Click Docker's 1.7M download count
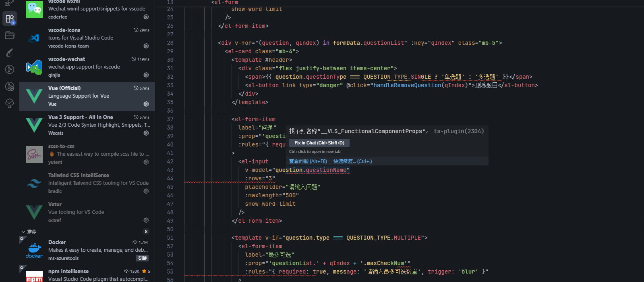 140,242
